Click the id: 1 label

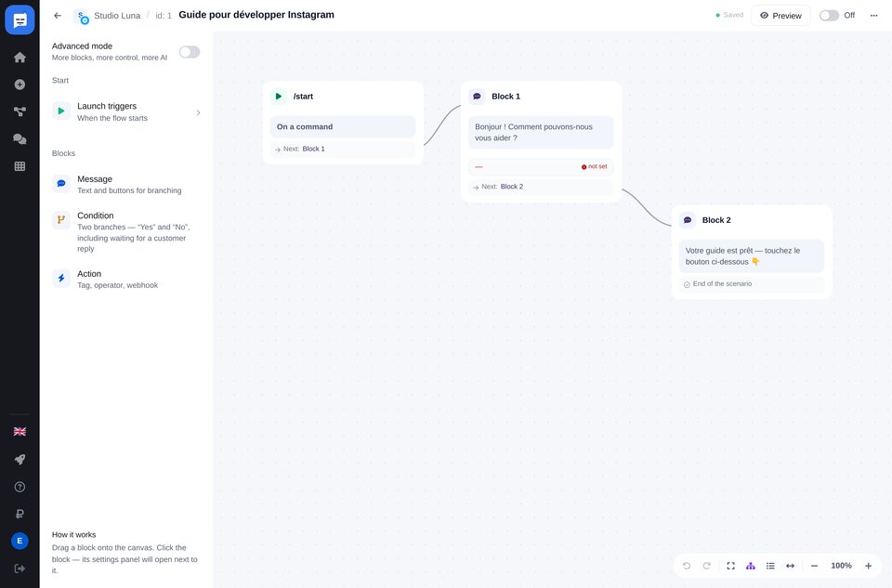(x=164, y=16)
